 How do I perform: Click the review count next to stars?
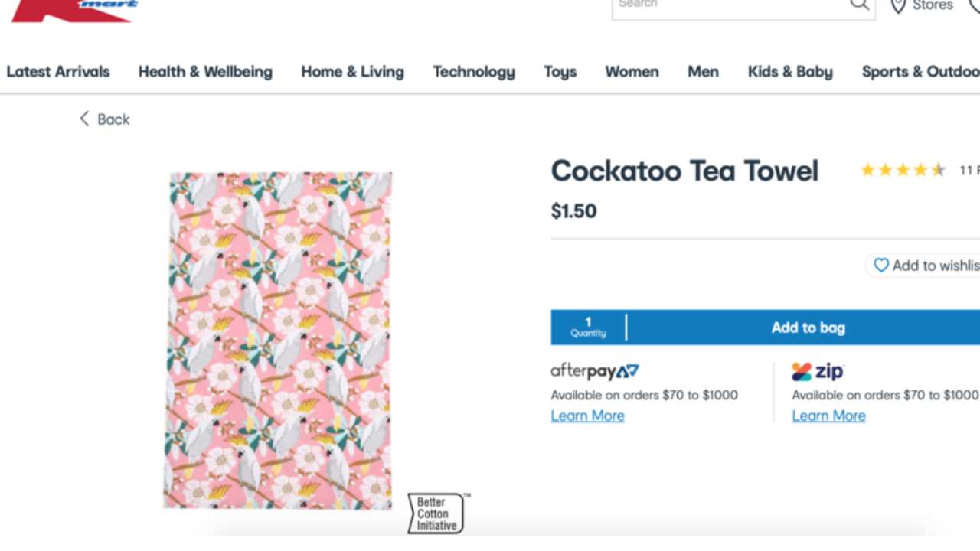(x=969, y=171)
